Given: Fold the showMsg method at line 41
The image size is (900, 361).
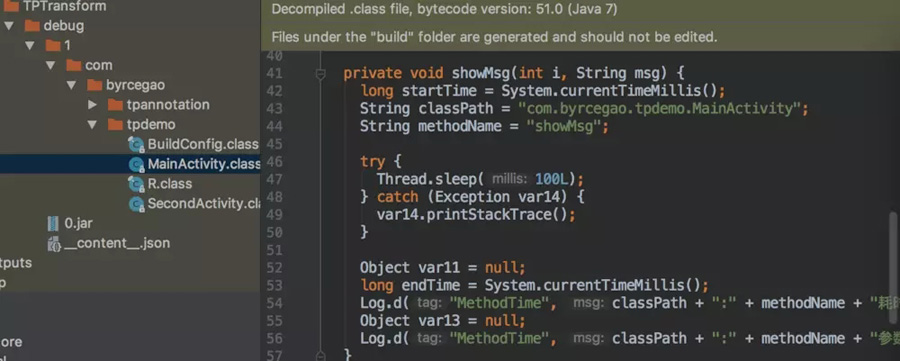Looking at the screenshot, I should 321,73.
